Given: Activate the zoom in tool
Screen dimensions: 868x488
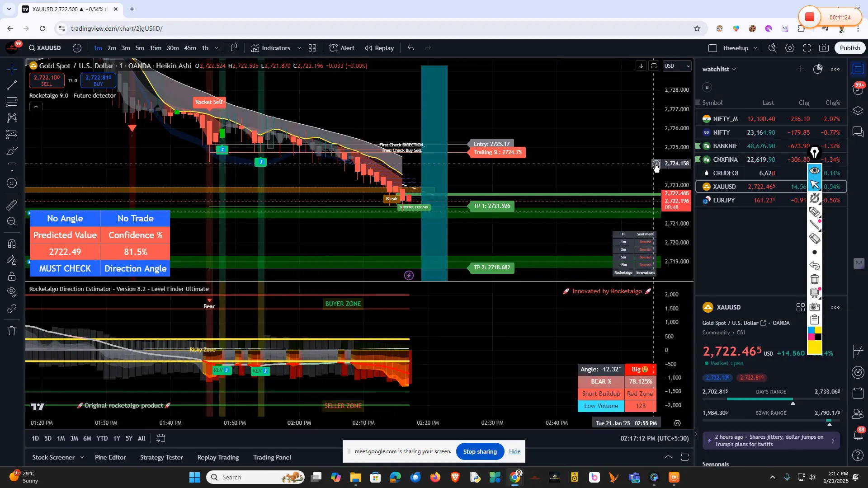Looking at the screenshot, I should click(12, 221).
